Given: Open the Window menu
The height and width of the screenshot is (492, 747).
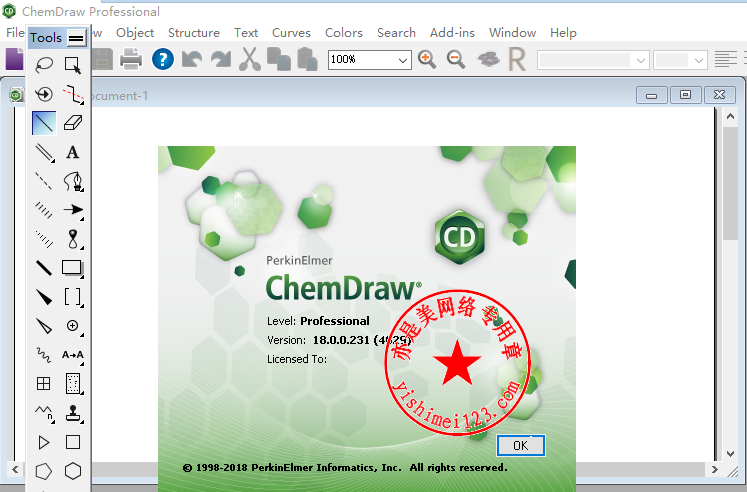Looking at the screenshot, I should pos(512,32).
